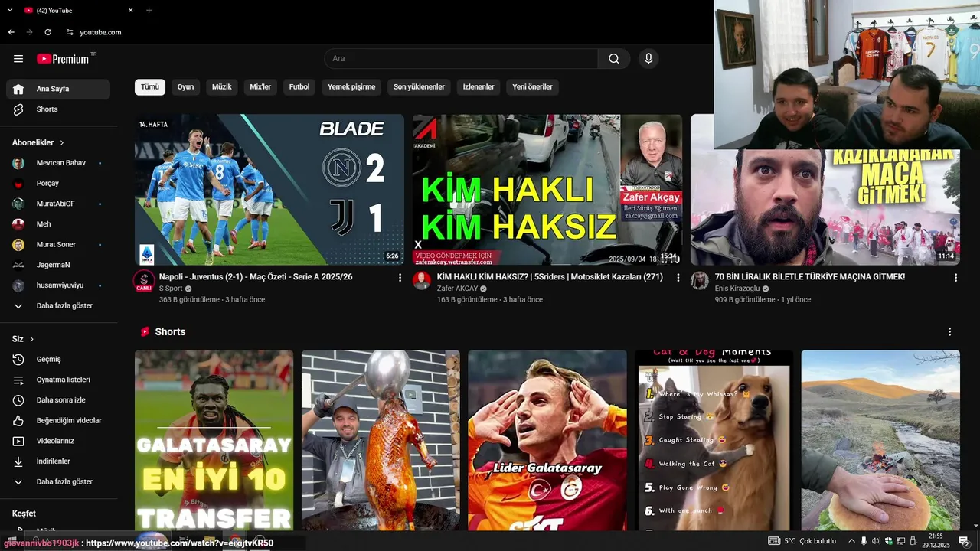Open options menu for Napoli video
The height and width of the screenshot is (551, 980).
(x=400, y=278)
